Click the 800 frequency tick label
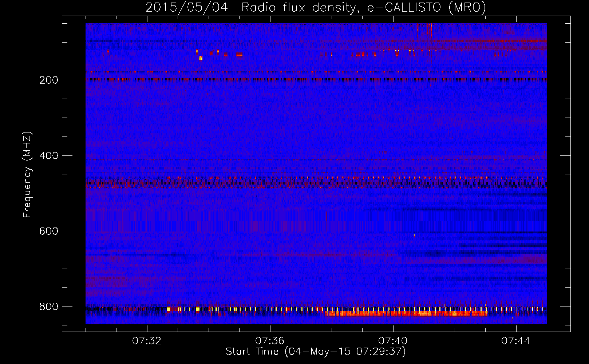The image size is (589, 364). pos(48,306)
